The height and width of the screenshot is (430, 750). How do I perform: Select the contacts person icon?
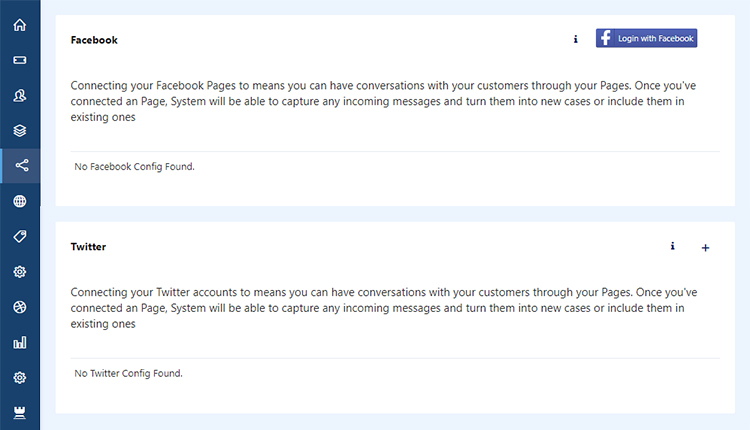pos(20,96)
